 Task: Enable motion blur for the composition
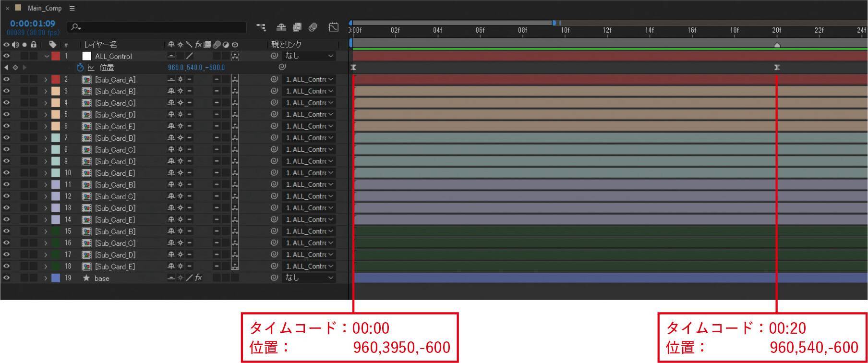click(x=313, y=27)
